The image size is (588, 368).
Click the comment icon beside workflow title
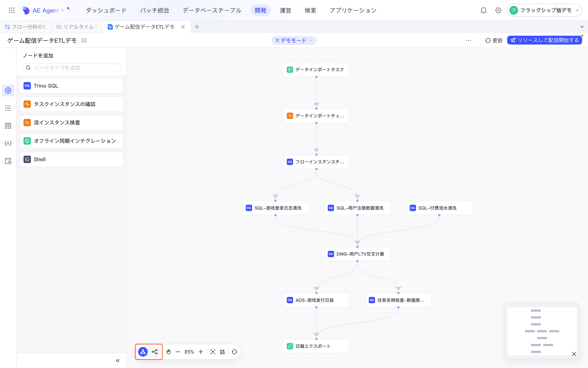pos(84,40)
